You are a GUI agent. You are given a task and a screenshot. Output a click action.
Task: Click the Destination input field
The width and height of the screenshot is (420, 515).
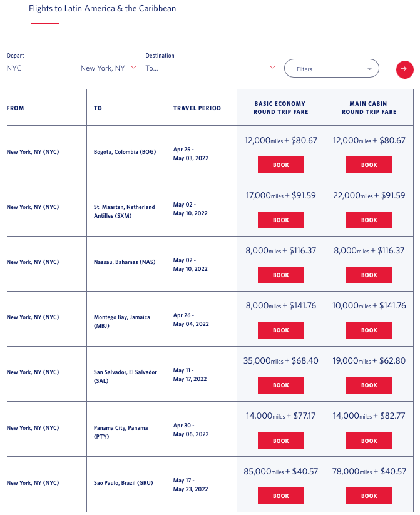203,68
